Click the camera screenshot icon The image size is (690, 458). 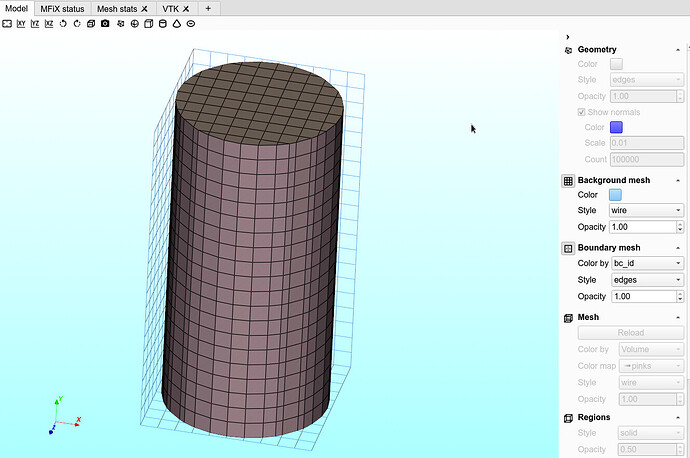(x=105, y=23)
